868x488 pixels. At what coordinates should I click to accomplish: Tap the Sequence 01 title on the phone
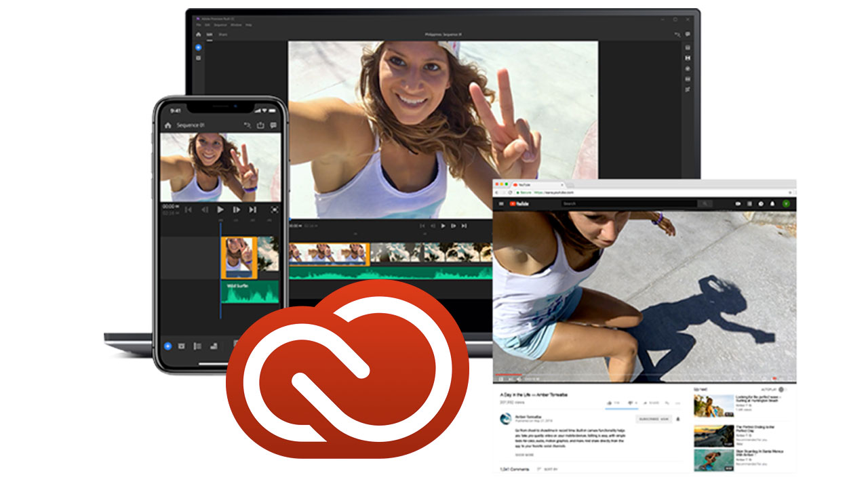click(x=190, y=125)
